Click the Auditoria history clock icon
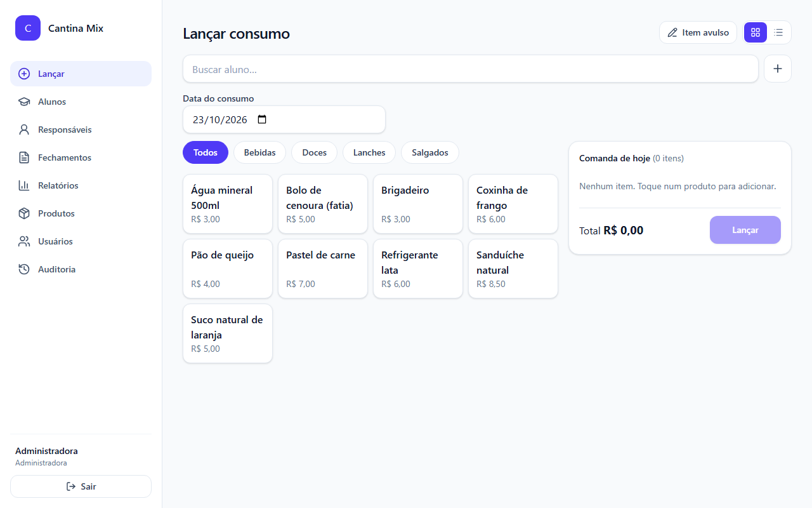 pos(24,269)
